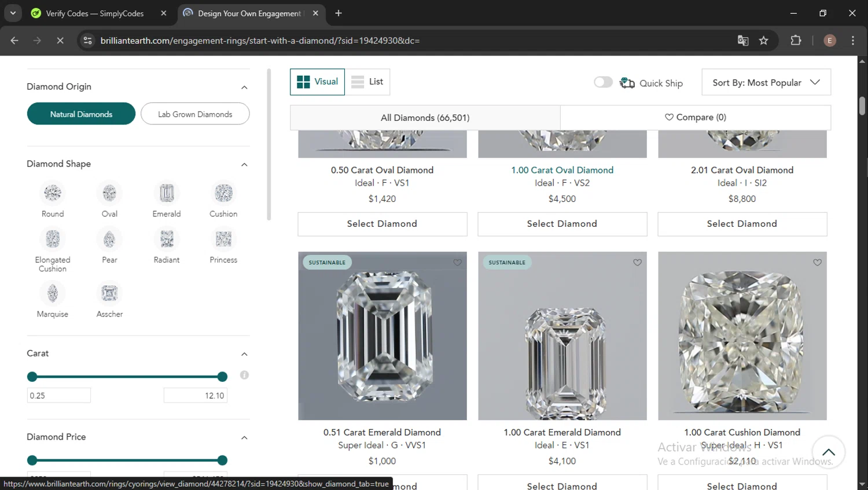Switch to Visual grid view
The width and height of the screenshot is (868, 490).
coord(317,82)
